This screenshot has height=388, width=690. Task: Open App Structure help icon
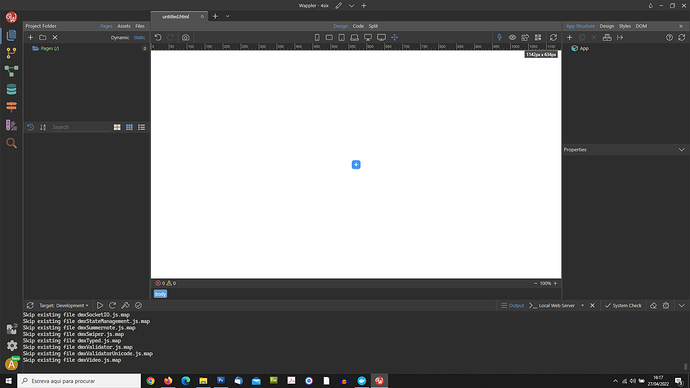(x=669, y=37)
